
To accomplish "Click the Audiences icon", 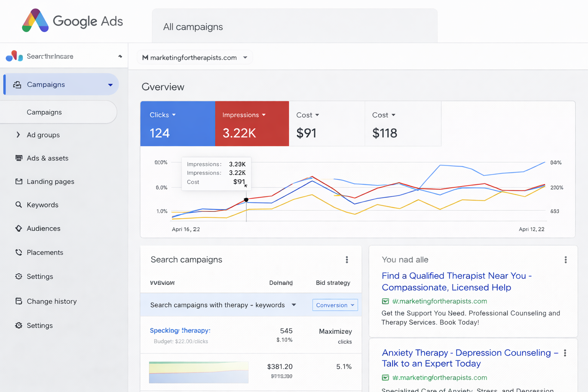I will 18,228.
